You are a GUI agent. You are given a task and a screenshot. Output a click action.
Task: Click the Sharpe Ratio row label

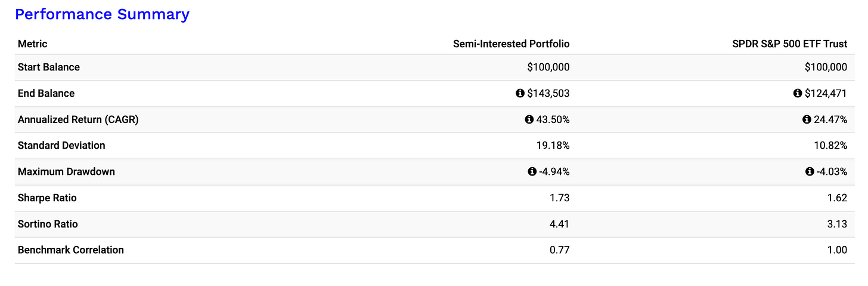click(47, 198)
